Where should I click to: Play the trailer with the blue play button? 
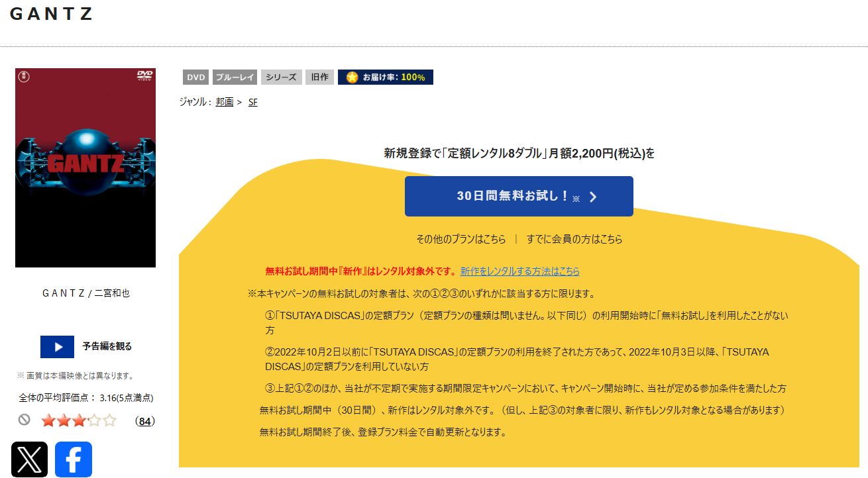(x=57, y=346)
